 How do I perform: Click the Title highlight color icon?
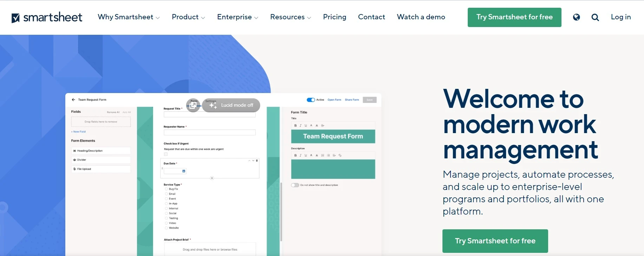tap(317, 125)
